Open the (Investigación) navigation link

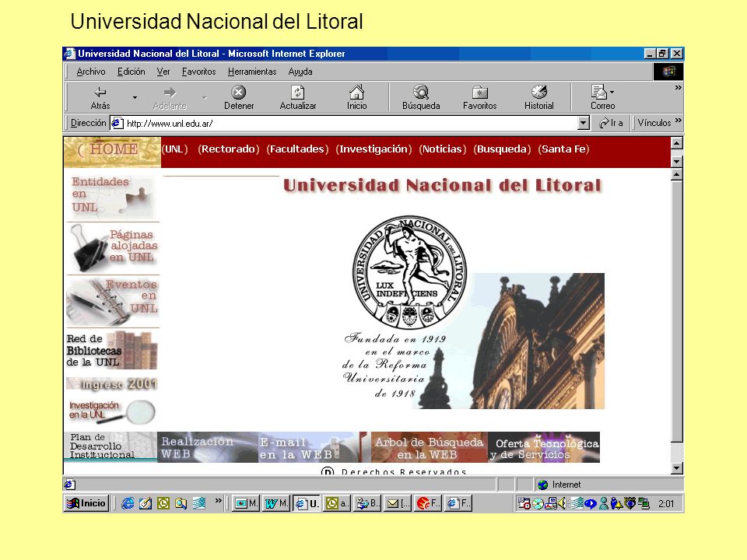coord(373,149)
